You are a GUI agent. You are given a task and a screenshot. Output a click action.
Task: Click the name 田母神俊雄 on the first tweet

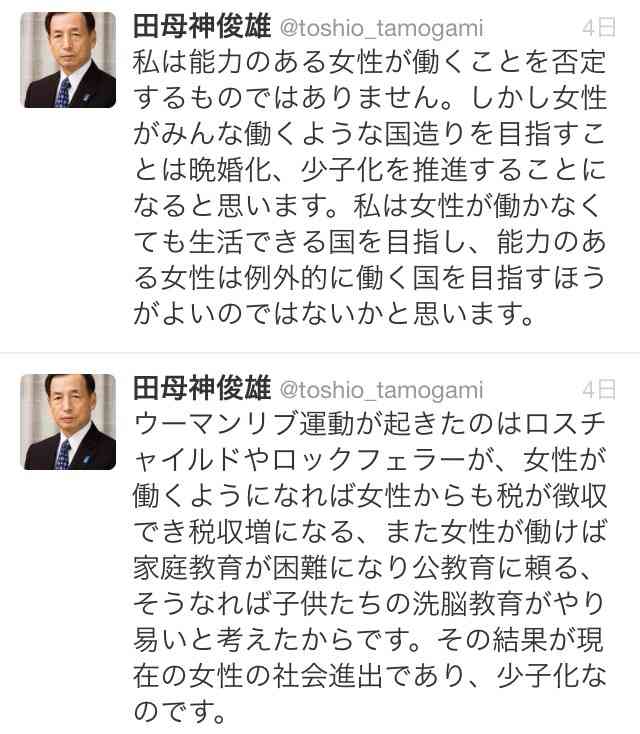[x=202, y=27]
